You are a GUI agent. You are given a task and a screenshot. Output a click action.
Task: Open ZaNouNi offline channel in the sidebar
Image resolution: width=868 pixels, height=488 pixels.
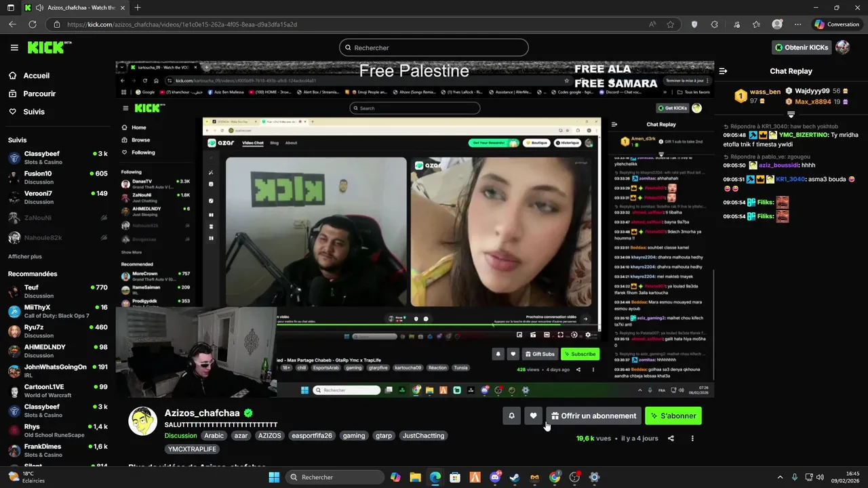[58, 218]
